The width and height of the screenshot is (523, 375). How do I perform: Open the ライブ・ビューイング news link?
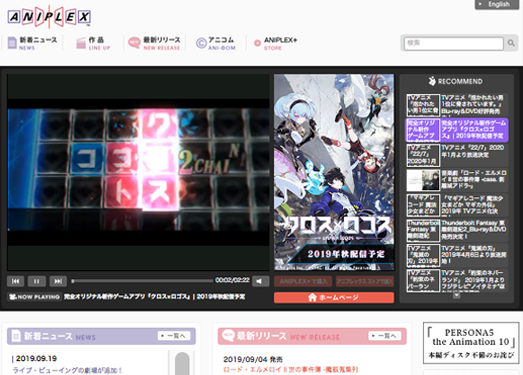67,370
